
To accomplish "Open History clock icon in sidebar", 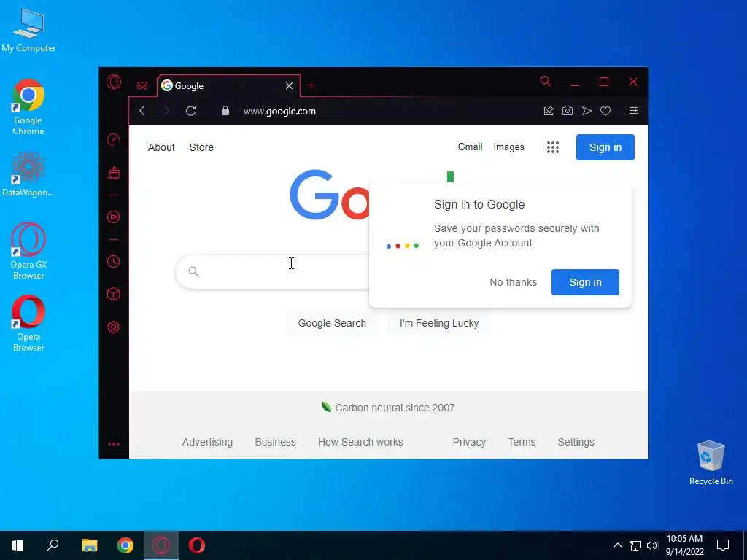I will (x=113, y=262).
